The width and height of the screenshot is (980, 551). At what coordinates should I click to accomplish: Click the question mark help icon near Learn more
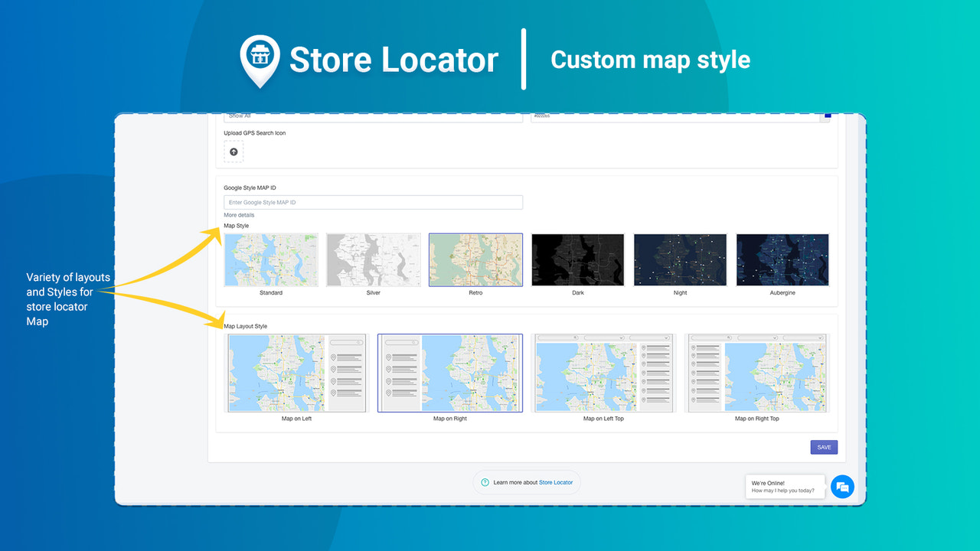click(485, 482)
